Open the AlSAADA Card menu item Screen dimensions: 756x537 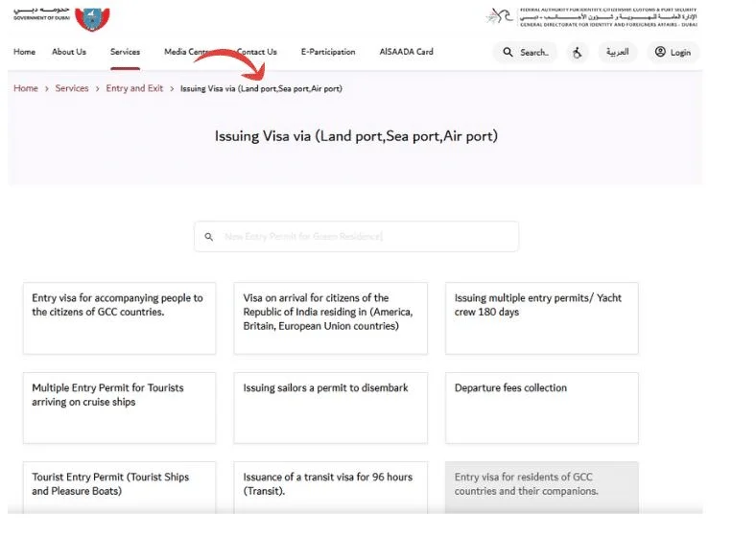tap(406, 52)
